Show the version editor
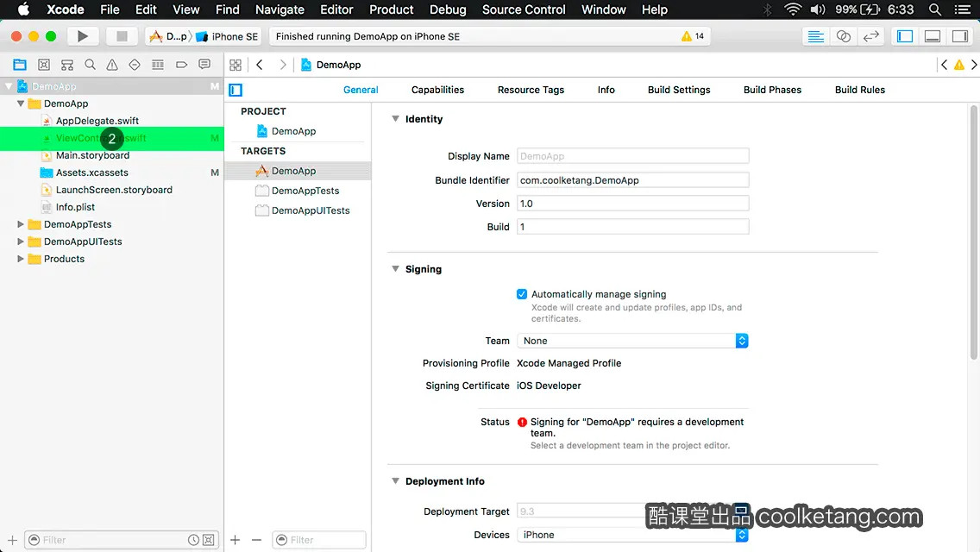The width and height of the screenshot is (980, 552). 870,36
